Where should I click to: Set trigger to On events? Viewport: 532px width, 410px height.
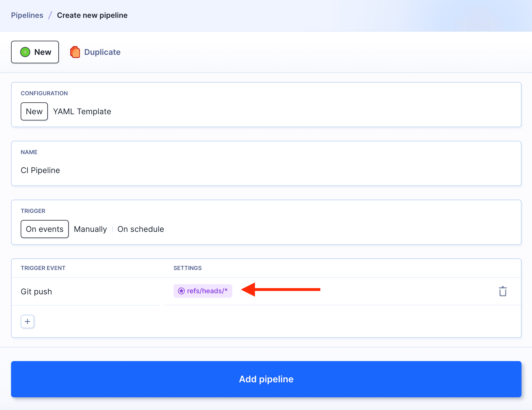point(45,229)
